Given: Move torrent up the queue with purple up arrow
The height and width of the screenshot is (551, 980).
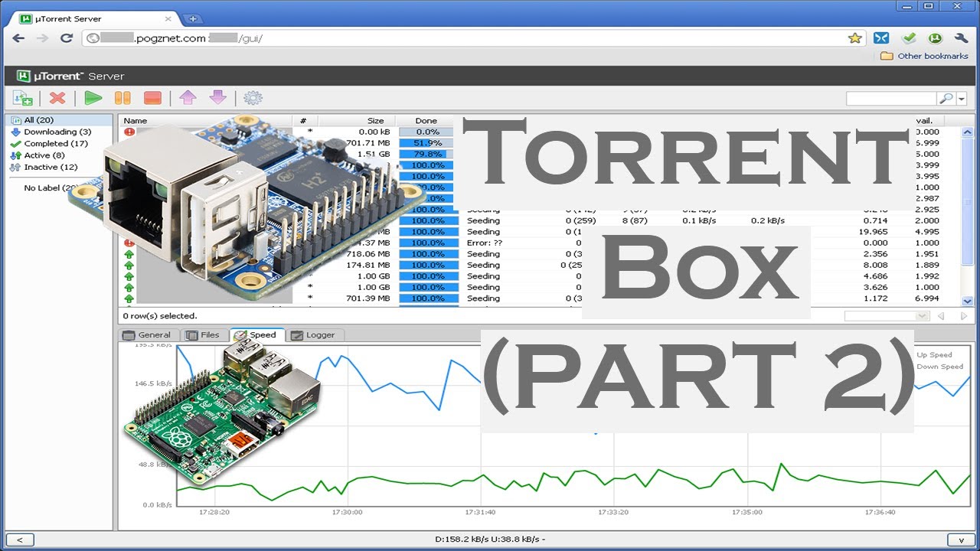Looking at the screenshot, I should click(188, 98).
